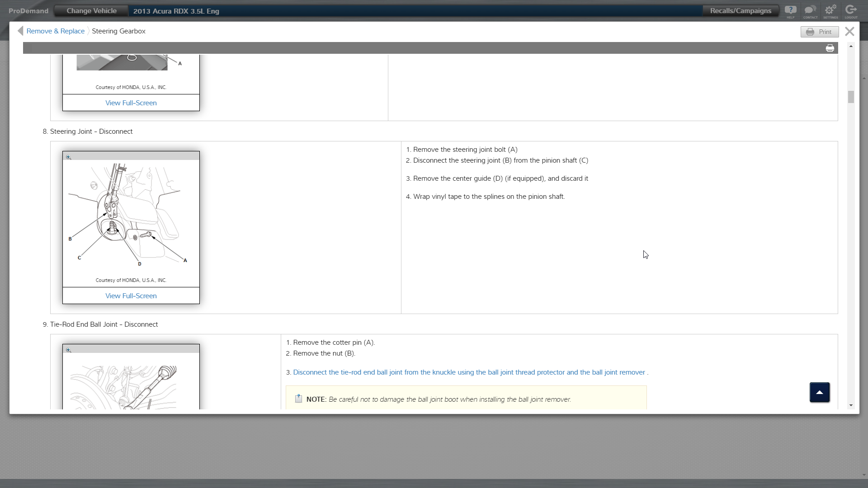This screenshot has height=488, width=868.
Task: Click the scrollbar down arrow of article
Action: click(851, 405)
